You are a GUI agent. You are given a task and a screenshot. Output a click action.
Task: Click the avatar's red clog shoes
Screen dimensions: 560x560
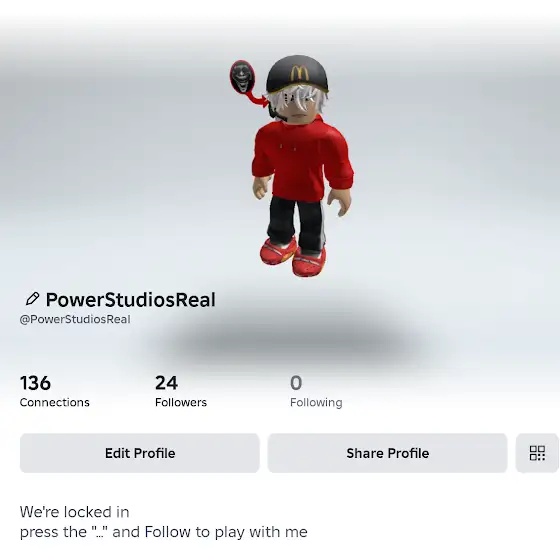pos(293,257)
